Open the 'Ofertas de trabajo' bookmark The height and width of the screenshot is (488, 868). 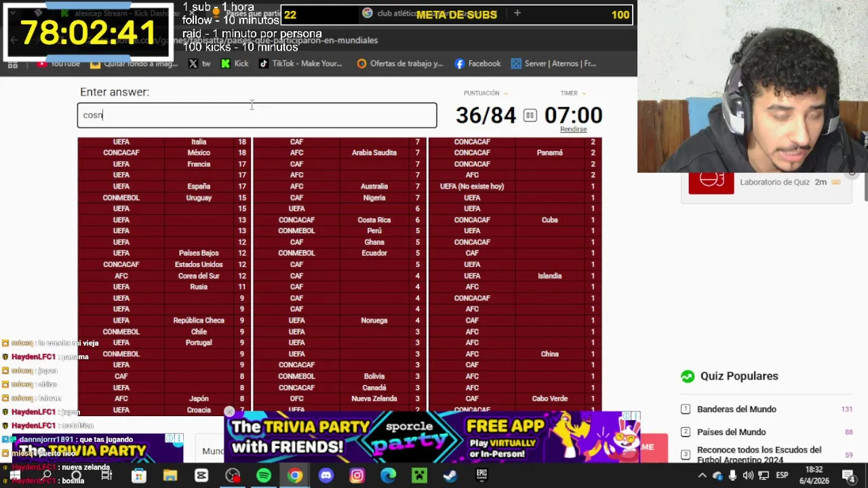coord(400,64)
